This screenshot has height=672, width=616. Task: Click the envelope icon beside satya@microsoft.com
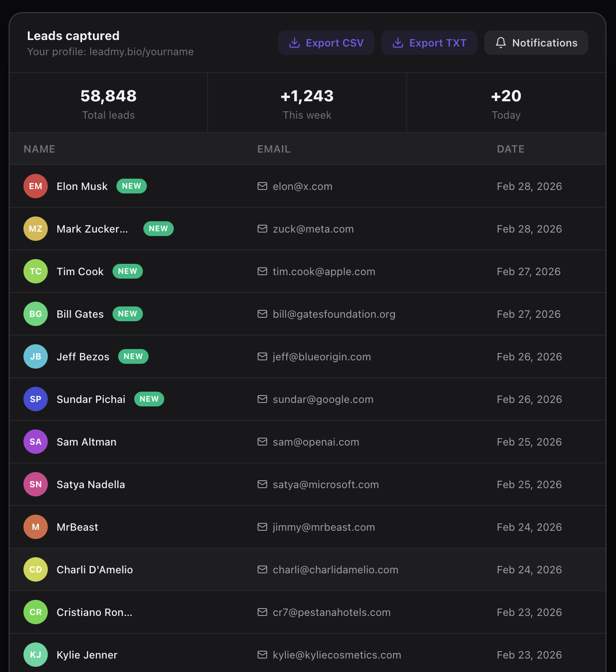click(x=262, y=484)
